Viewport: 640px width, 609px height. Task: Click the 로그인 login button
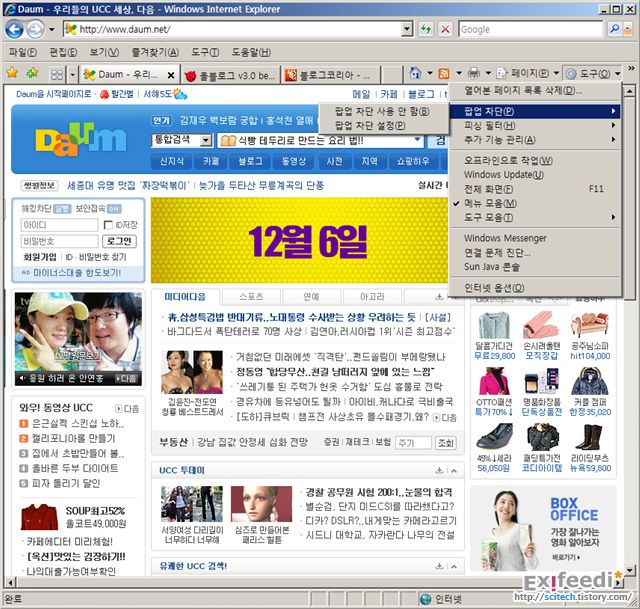click(119, 241)
